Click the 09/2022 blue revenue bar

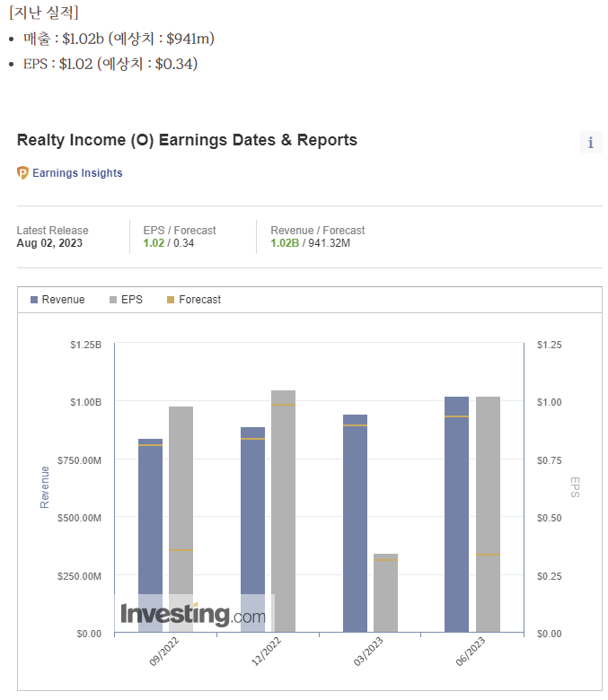tap(150, 535)
